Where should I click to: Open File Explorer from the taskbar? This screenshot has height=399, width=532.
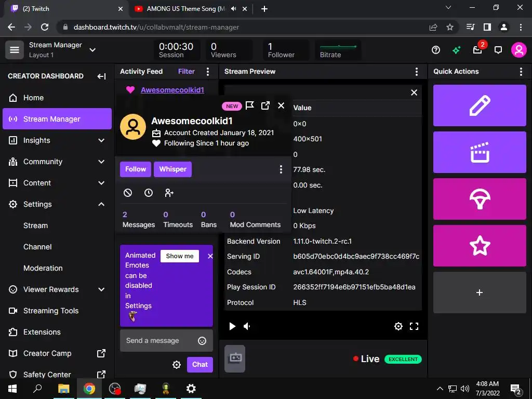coord(63,389)
